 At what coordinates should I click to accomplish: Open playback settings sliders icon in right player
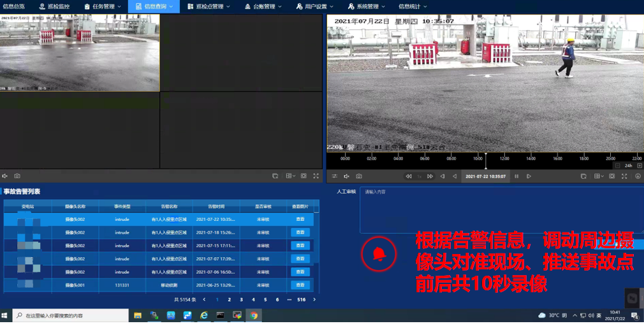pyautogui.click(x=334, y=176)
